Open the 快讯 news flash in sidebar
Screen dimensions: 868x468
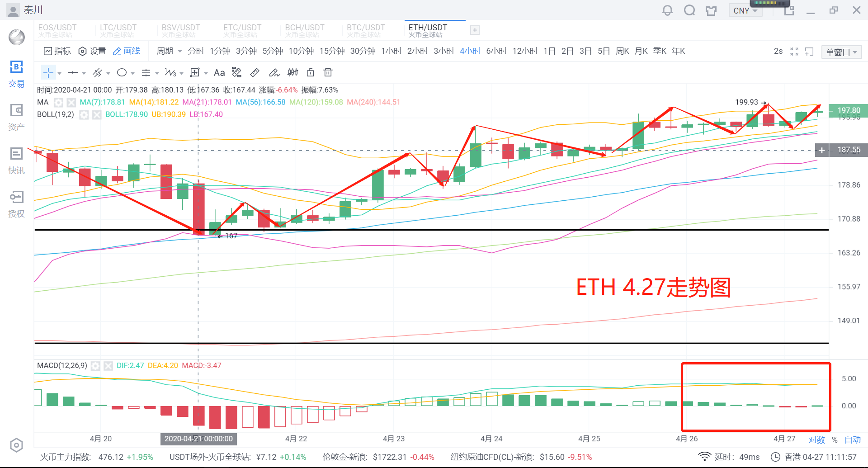(x=16, y=161)
